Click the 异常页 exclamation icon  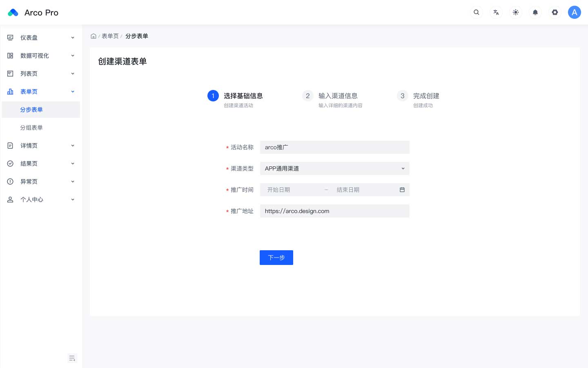point(10,182)
